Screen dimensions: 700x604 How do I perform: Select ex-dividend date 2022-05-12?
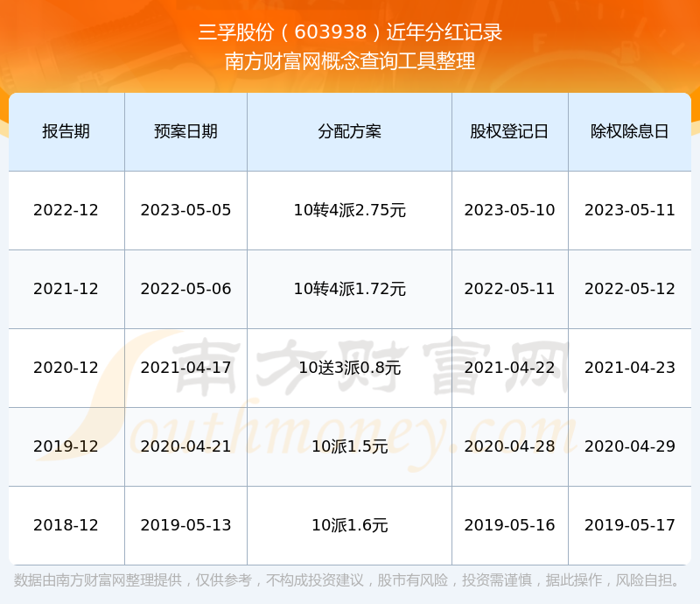629,289
